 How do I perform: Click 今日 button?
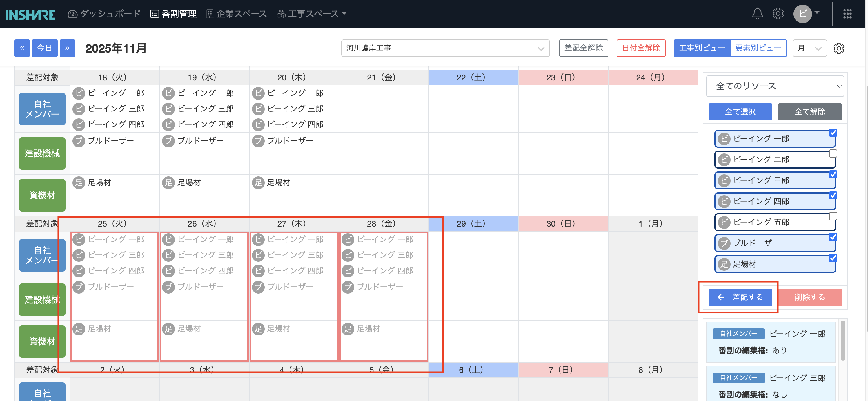(x=44, y=48)
